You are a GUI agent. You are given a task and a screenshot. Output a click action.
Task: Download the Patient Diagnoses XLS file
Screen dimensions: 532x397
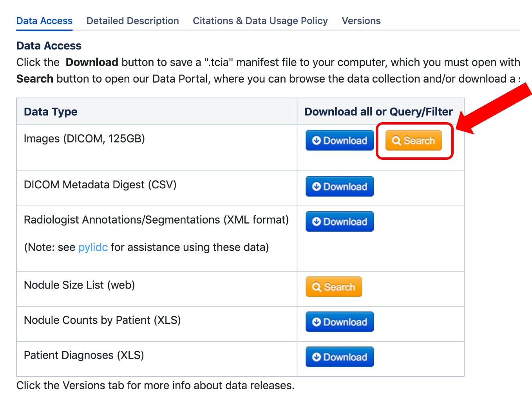(339, 357)
